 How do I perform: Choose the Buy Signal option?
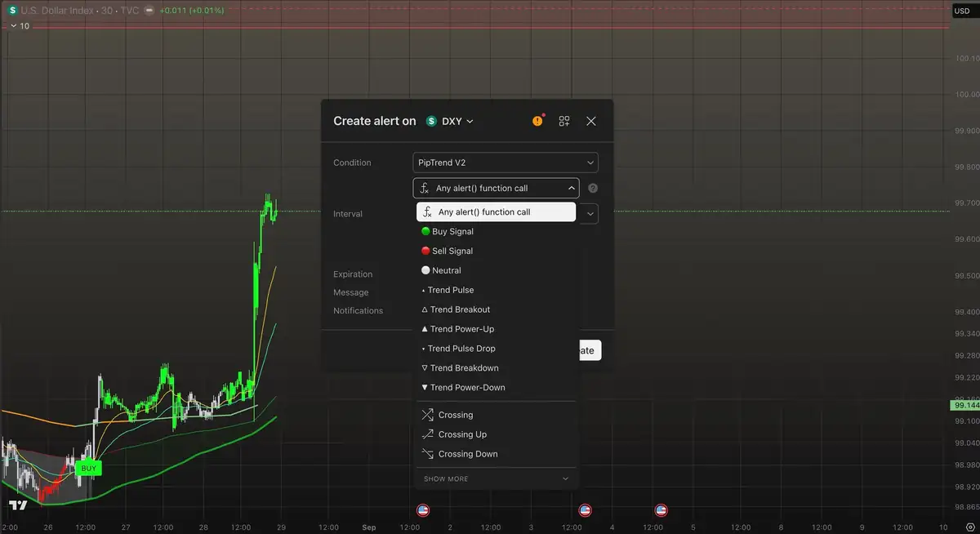pyautogui.click(x=496, y=231)
